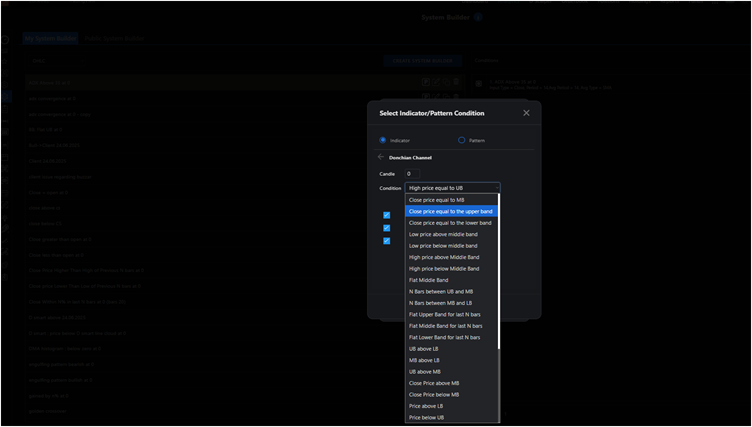Select the Indicator radio button
This screenshot has width=752, height=427.
click(x=383, y=140)
